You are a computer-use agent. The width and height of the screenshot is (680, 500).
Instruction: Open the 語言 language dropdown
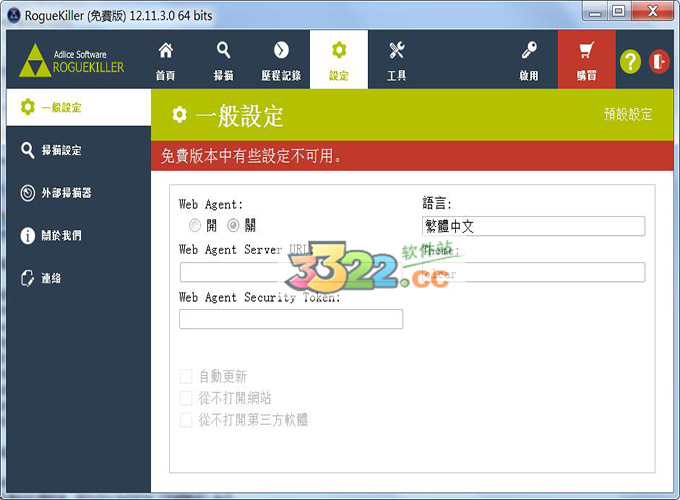tap(533, 226)
